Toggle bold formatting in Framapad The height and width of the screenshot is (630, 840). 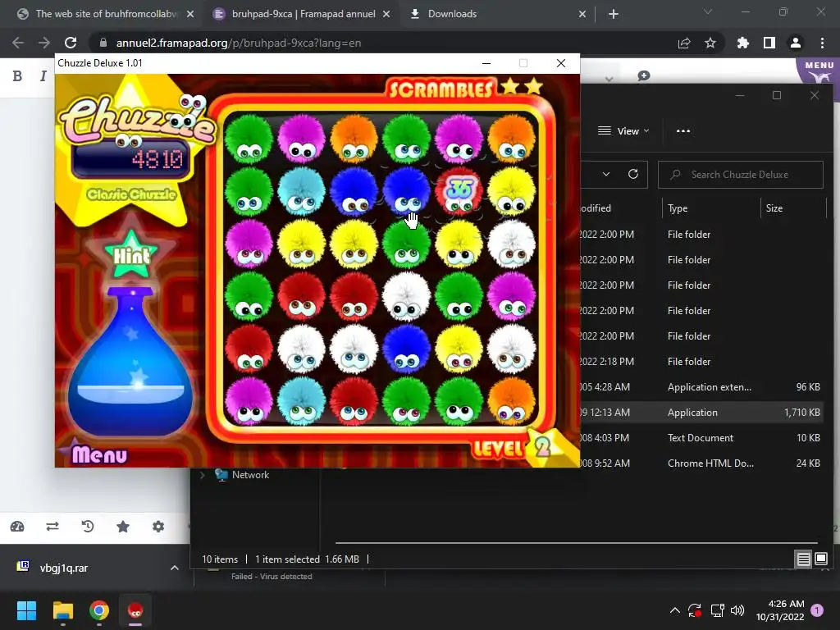pyautogui.click(x=17, y=76)
